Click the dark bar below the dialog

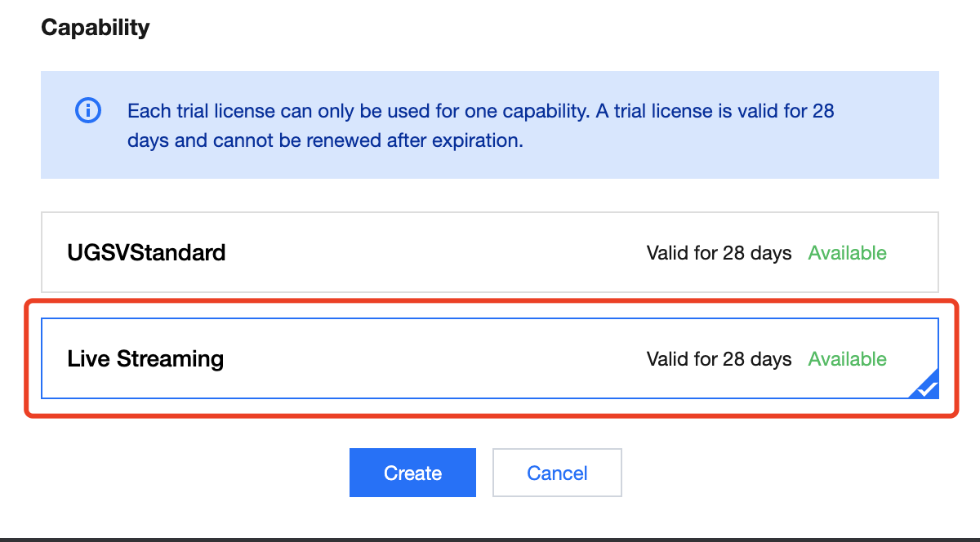click(x=490, y=539)
